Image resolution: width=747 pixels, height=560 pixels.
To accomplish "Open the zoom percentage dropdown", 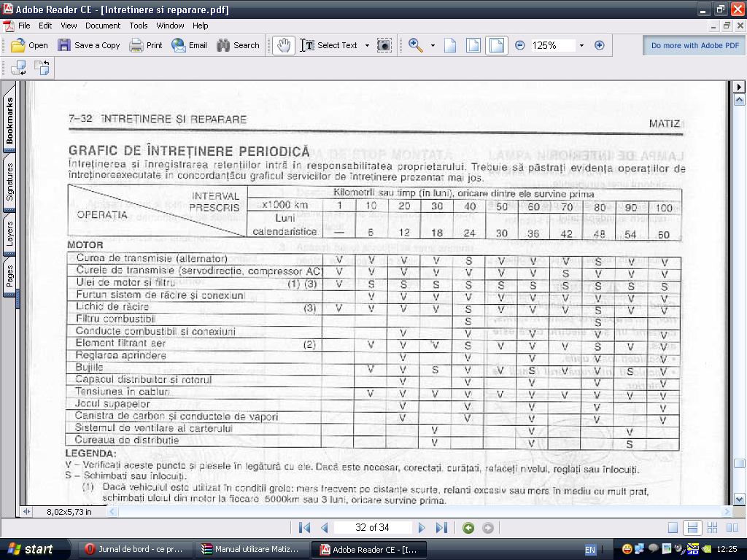I will point(581,45).
